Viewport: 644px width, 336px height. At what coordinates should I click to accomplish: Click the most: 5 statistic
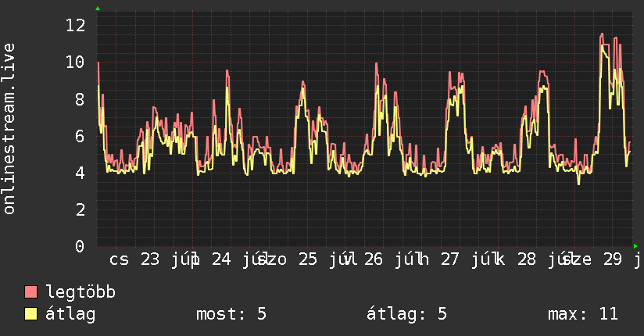point(231,314)
